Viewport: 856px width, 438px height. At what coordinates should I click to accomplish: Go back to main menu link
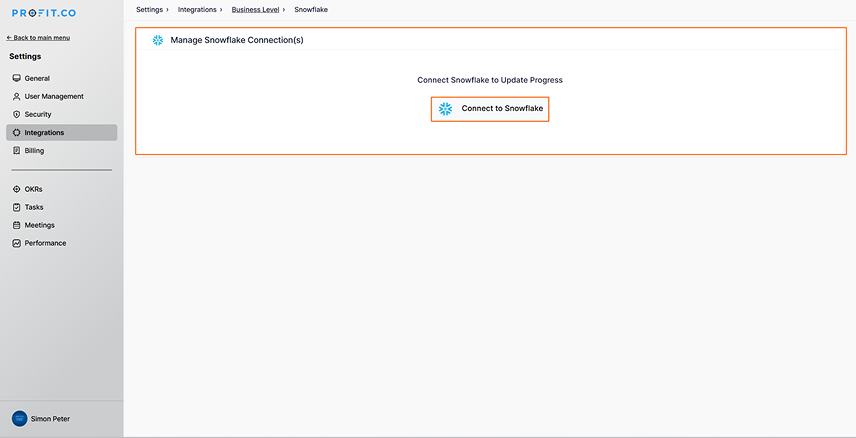[38, 38]
